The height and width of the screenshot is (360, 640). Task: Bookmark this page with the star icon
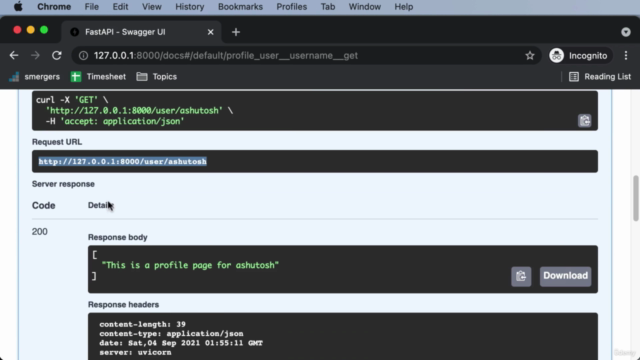tap(529, 56)
